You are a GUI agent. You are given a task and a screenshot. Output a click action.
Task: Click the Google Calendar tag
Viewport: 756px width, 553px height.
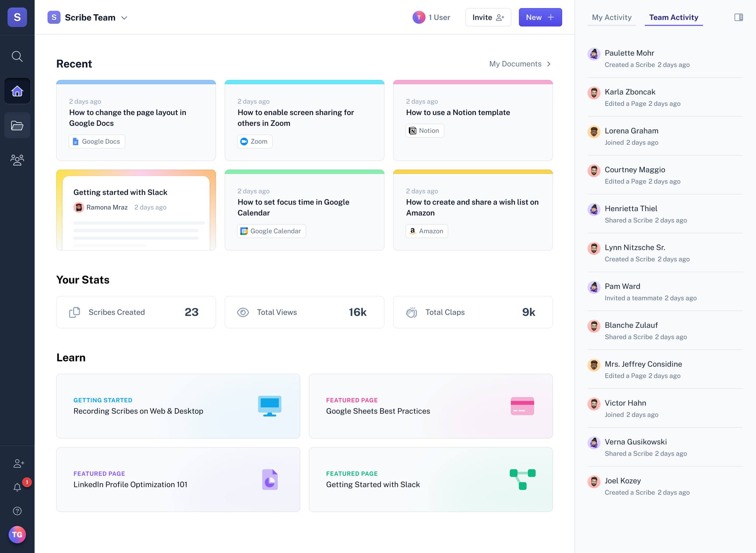click(271, 231)
